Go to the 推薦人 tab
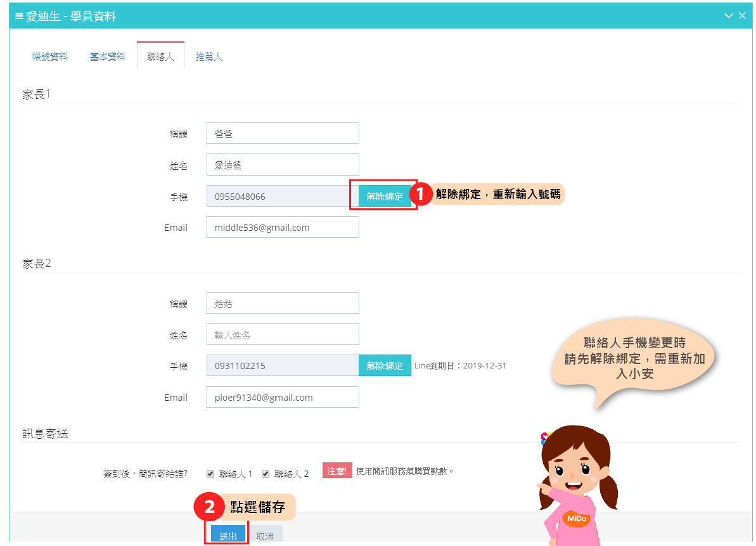This screenshot has width=756, height=546. click(209, 56)
